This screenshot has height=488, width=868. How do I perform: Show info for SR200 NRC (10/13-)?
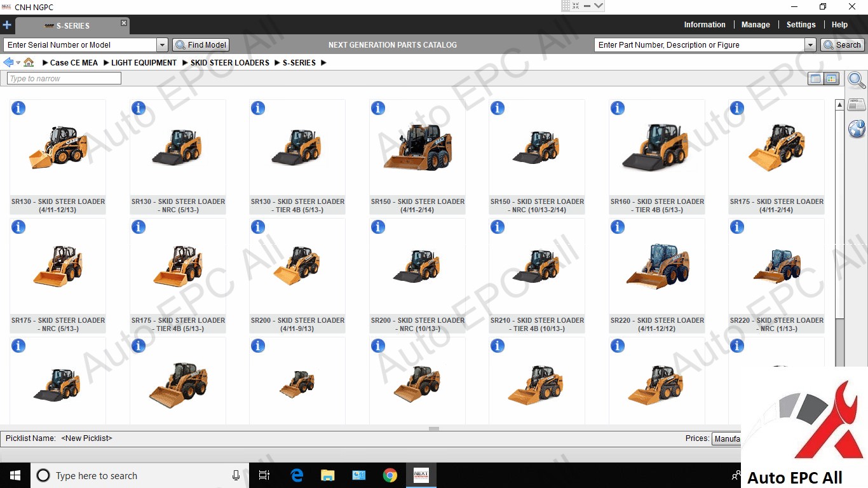tap(378, 227)
